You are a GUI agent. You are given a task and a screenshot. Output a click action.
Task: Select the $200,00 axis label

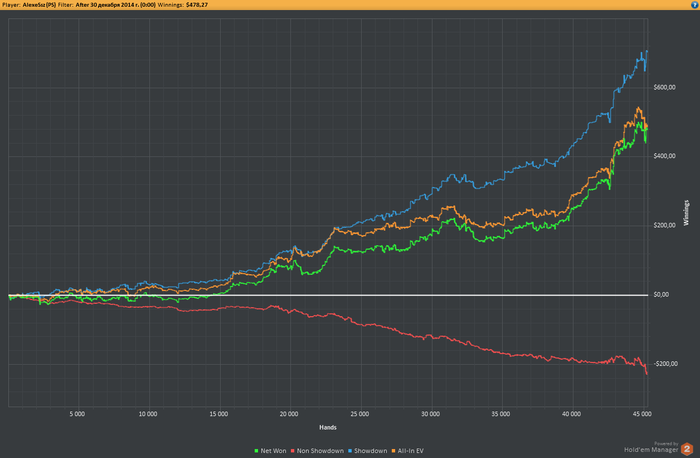[664, 225]
